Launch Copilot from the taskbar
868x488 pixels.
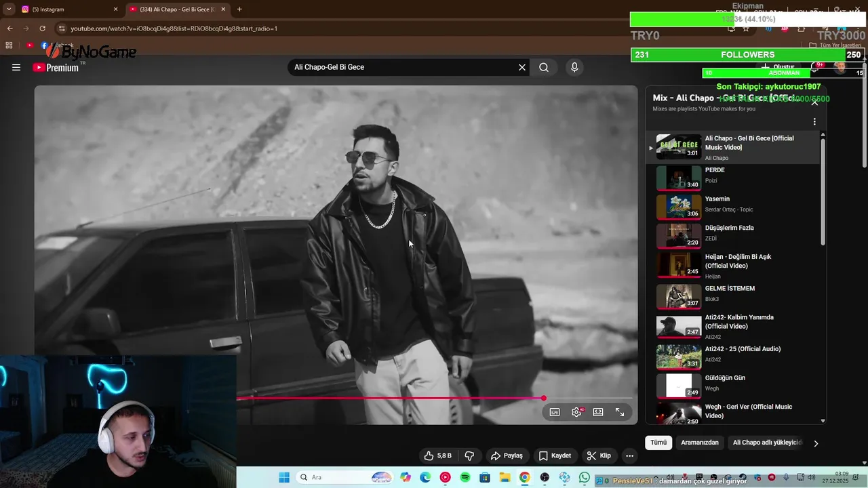[x=406, y=477]
